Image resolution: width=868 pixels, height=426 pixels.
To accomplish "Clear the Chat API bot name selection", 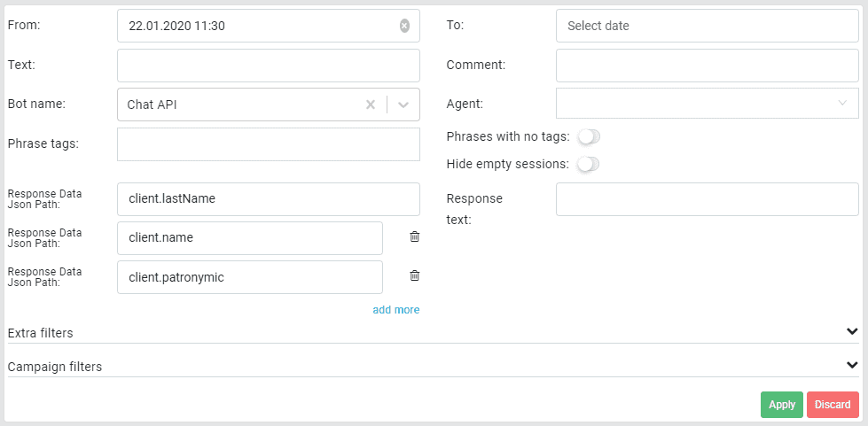I will coord(371,105).
